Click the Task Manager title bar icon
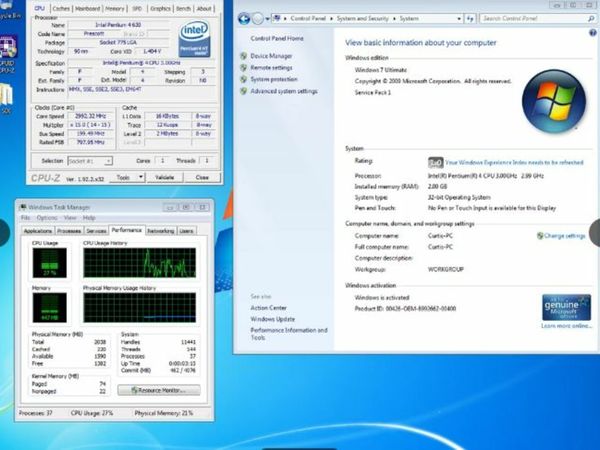 pyautogui.click(x=23, y=207)
